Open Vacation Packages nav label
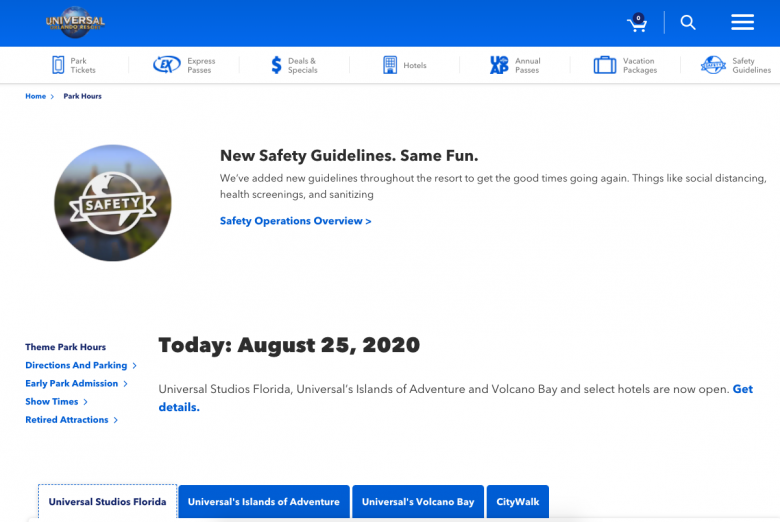This screenshot has width=780, height=522. [640, 65]
